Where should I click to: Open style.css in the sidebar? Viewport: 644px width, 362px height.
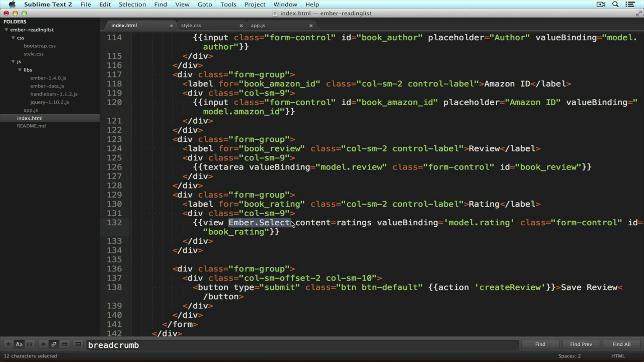pyautogui.click(x=34, y=54)
